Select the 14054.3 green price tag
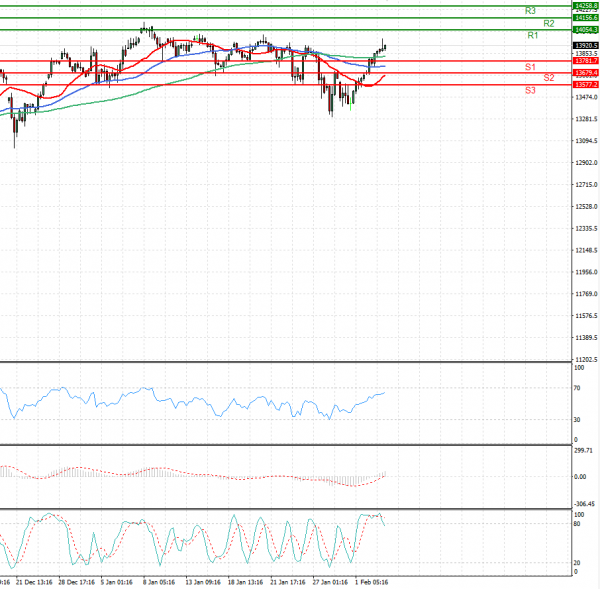 586,30
